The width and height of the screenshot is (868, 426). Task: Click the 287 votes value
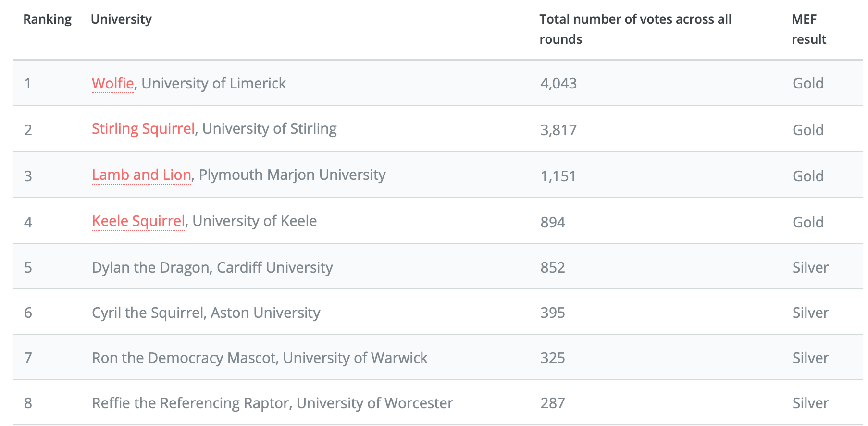tap(552, 403)
